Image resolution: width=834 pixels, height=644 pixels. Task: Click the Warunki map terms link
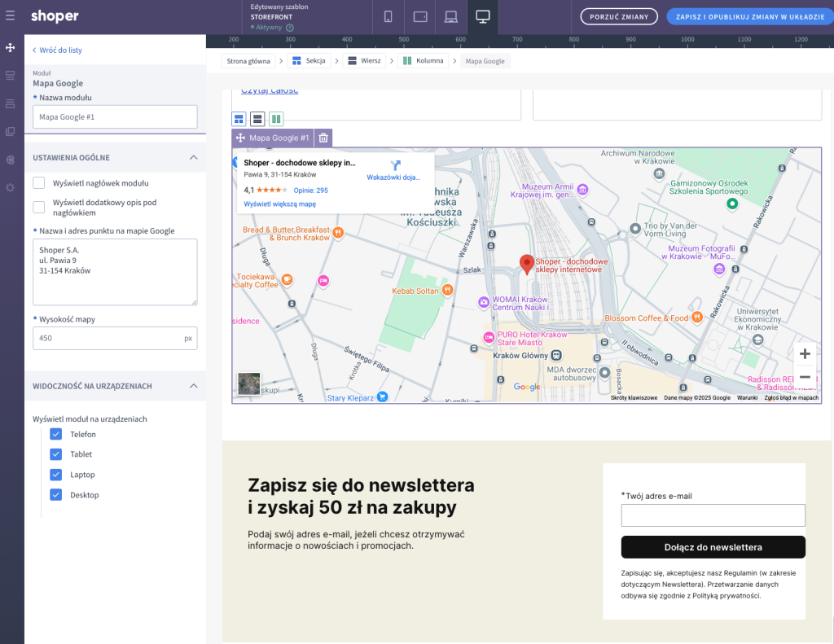tap(747, 398)
